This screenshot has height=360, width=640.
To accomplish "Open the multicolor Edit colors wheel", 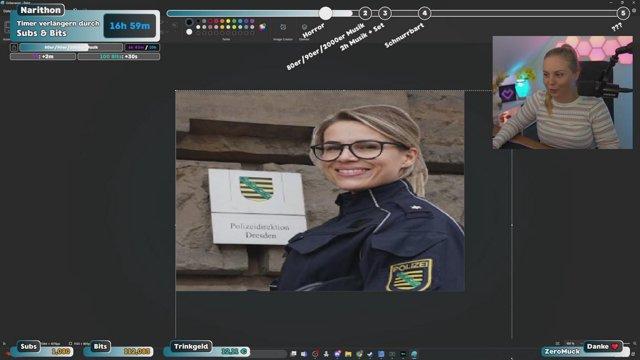I will pos(262,27).
